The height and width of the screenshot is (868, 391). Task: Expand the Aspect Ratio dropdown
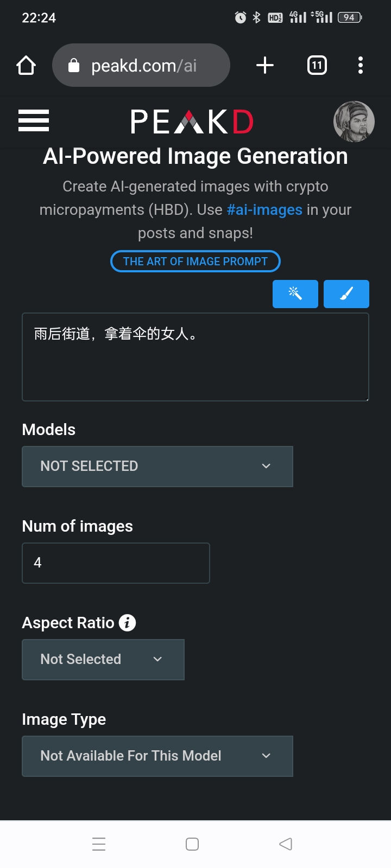click(103, 659)
